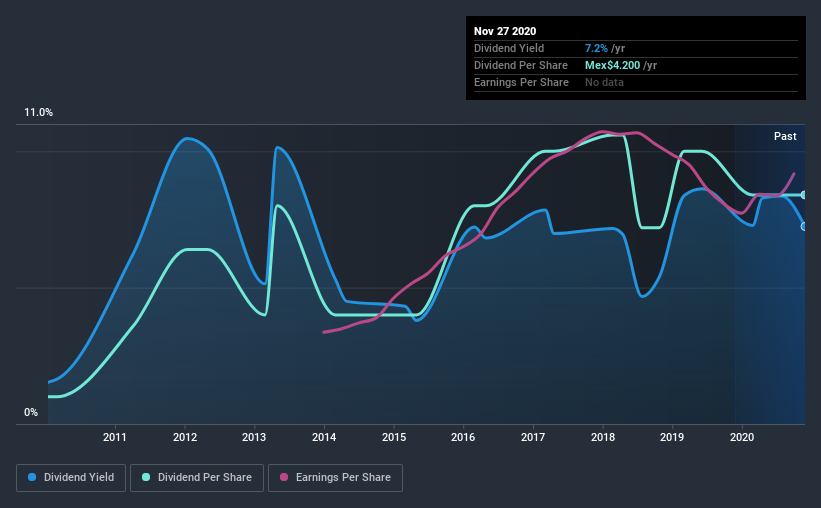Click the No data earnings value
821x508 pixels.
click(604, 82)
